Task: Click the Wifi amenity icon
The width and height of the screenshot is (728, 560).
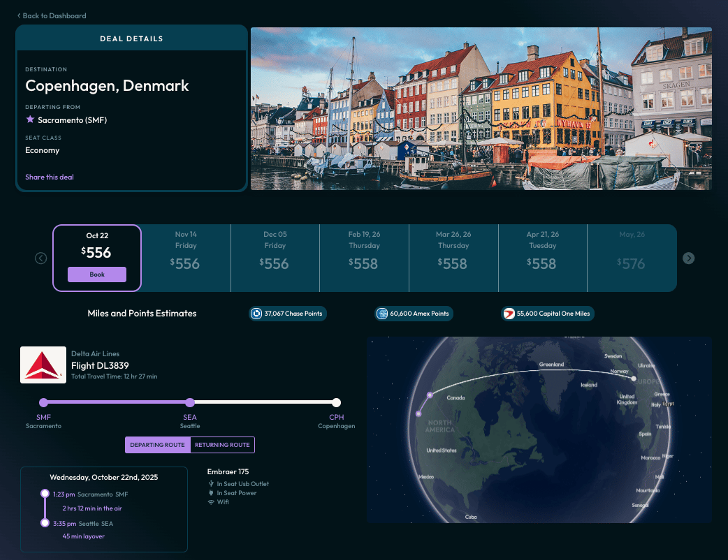Action: (x=211, y=502)
